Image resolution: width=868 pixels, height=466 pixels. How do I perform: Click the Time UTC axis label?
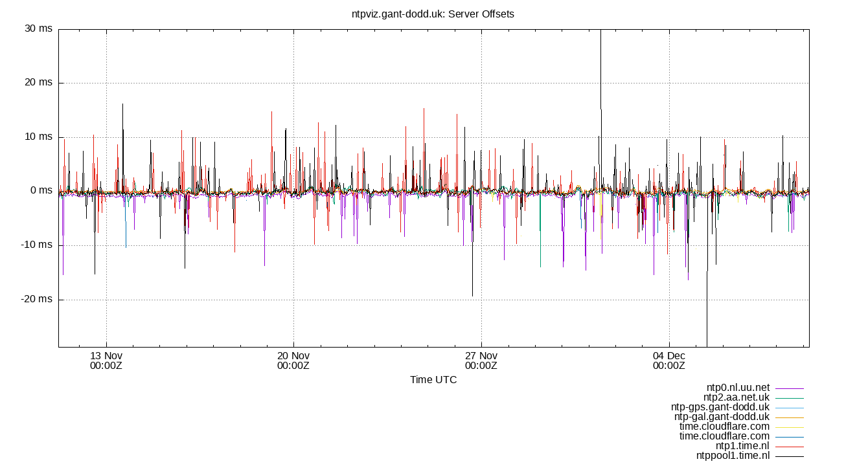(x=435, y=380)
